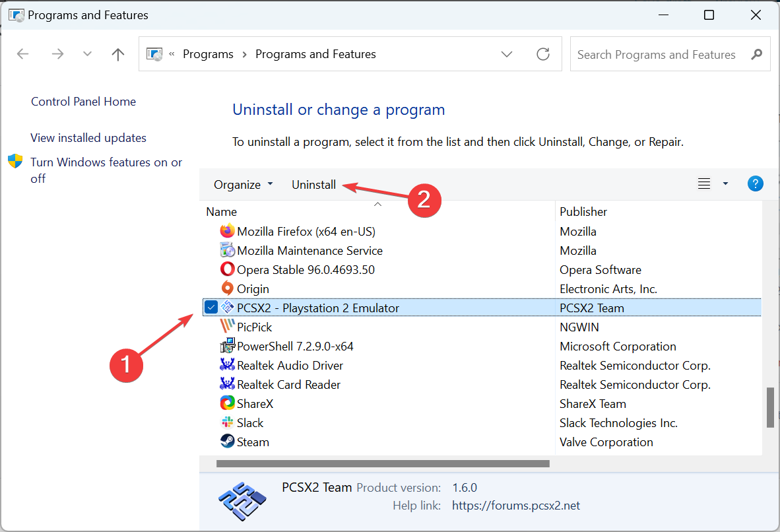Open Control Panel Home link

pos(84,102)
